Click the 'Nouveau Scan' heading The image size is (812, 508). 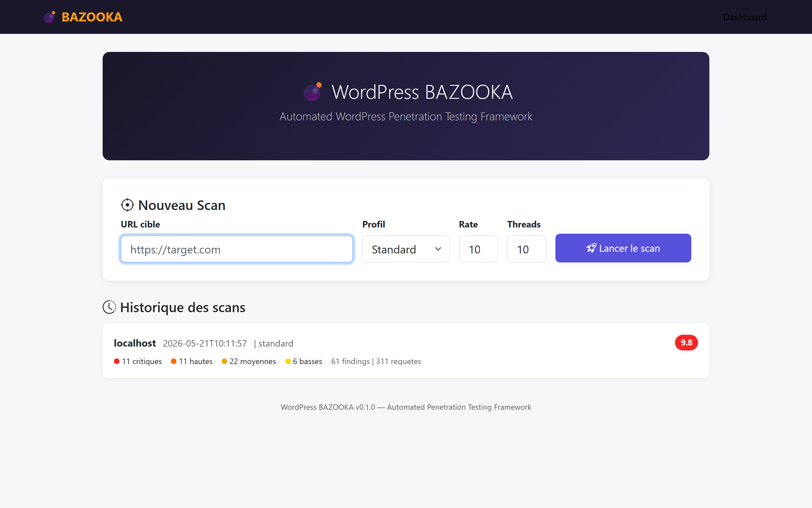(x=182, y=205)
